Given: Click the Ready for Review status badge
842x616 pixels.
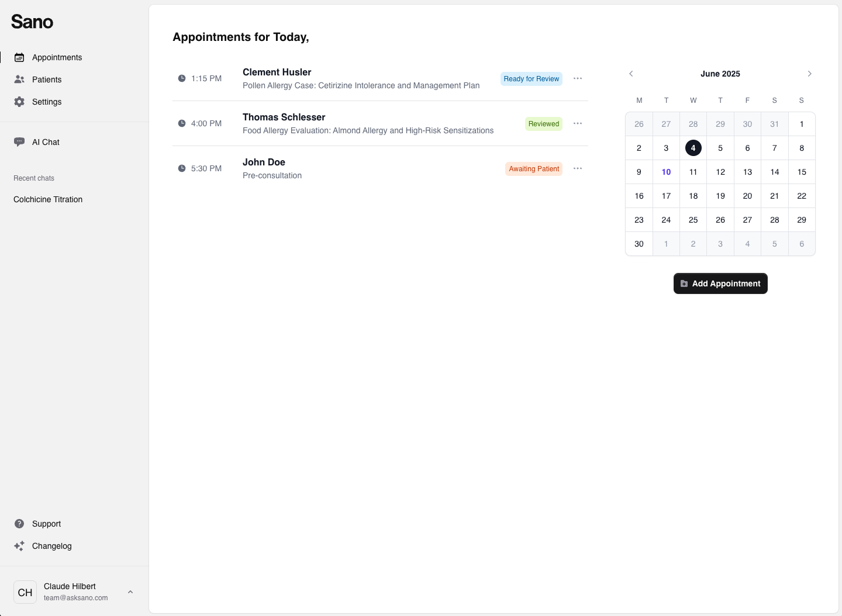Looking at the screenshot, I should click(x=532, y=79).
